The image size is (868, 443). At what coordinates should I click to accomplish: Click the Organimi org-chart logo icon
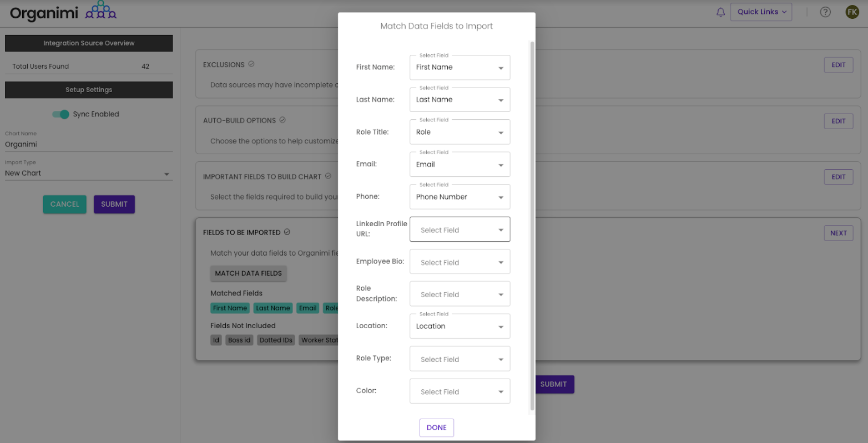100,12
